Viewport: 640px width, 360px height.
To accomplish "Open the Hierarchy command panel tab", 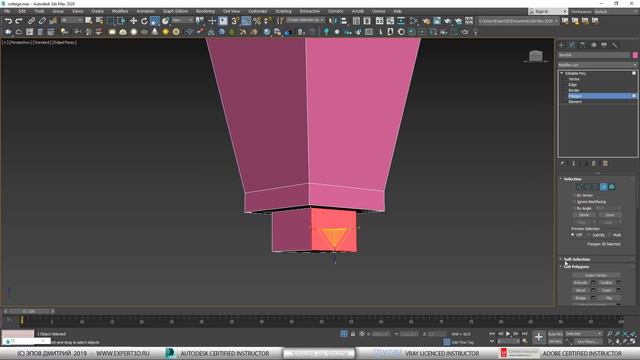I will click(x=583, y=45).
